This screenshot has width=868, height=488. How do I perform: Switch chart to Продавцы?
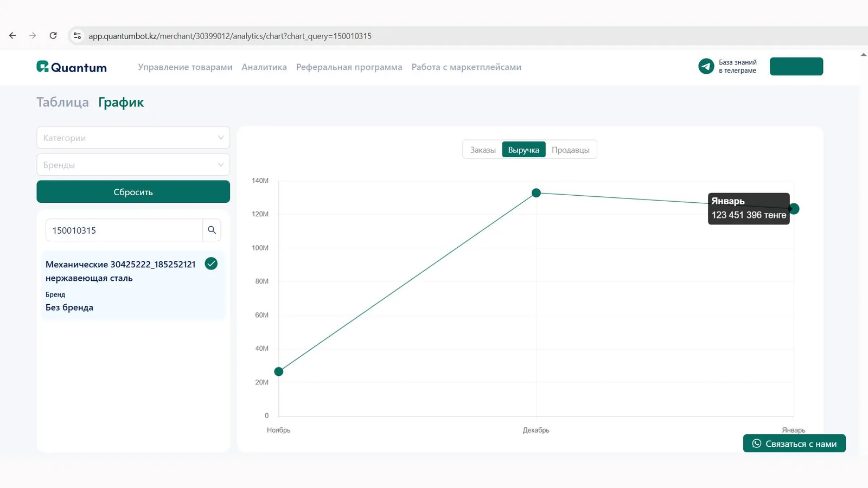pyautogui.click(x=570, y=150)
